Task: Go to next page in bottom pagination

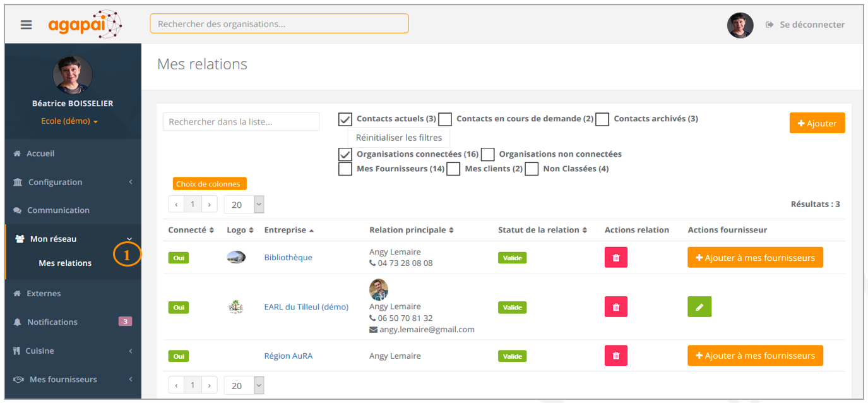Action: (x=210, y=385)
